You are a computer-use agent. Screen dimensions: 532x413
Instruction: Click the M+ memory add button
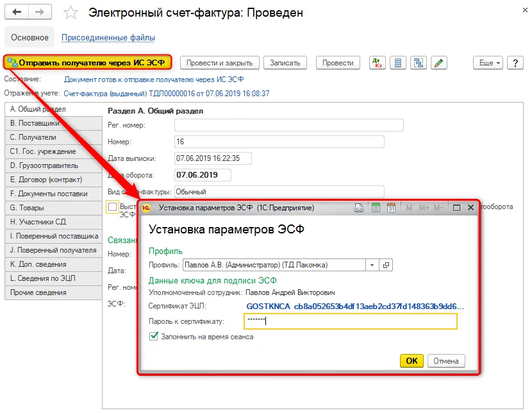[424, 208]
